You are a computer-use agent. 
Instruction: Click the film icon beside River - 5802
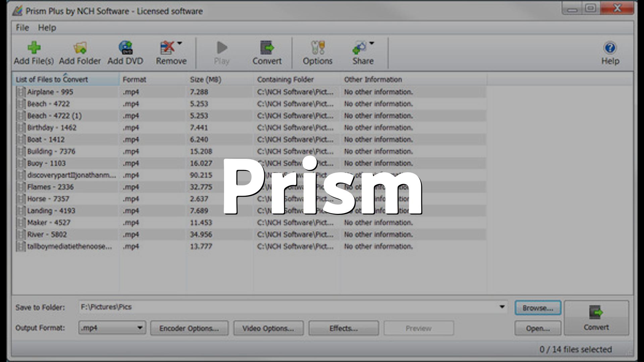pyautogui.click(x=21, y=235)
